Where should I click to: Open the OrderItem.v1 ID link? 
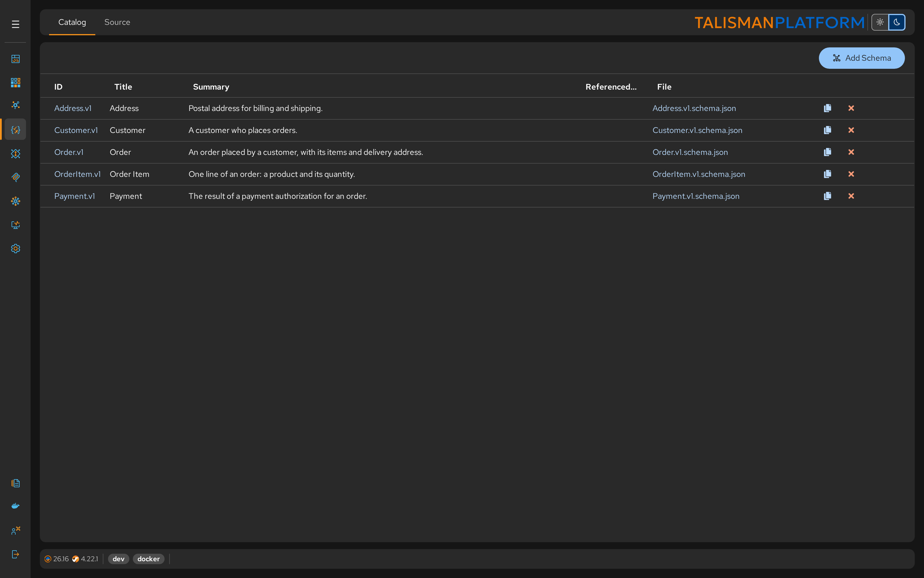77,174
